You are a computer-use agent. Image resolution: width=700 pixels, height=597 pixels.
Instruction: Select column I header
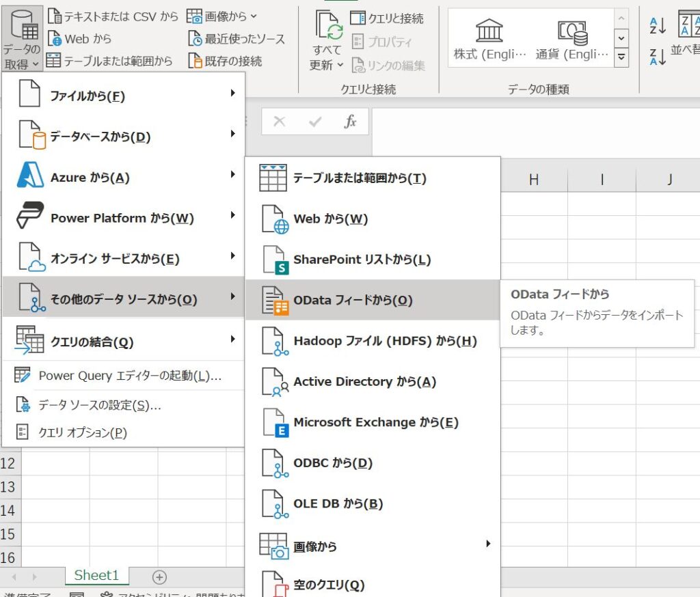[602, 180]
